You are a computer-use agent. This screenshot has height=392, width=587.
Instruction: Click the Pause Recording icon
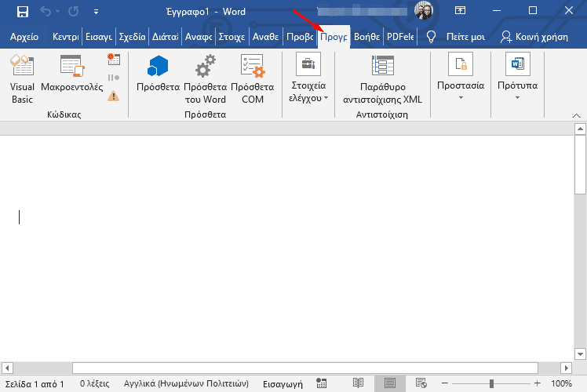[x=114, y=78]
